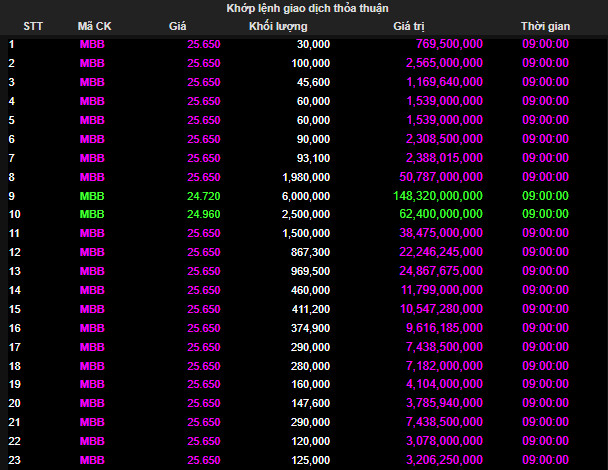Click row number 20
The image size is (608, 470).
point(14,404)
